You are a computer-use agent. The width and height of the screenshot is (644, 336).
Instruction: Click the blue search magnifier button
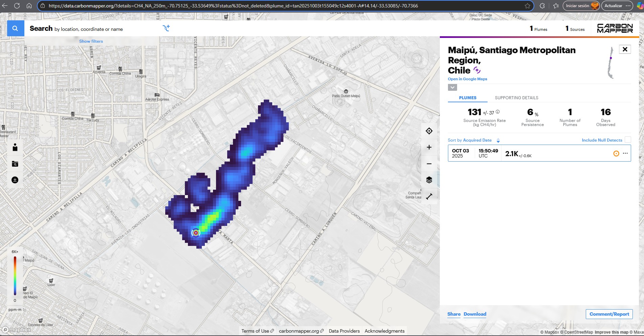[x=15, y=28]
